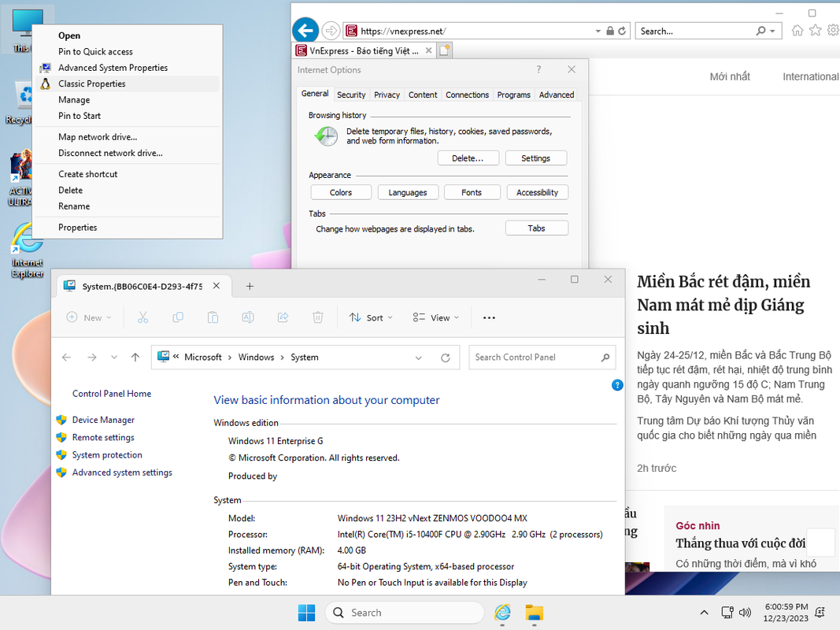Open File Explorer from the taskbar
Screen dimensions: 840x630
534,613
